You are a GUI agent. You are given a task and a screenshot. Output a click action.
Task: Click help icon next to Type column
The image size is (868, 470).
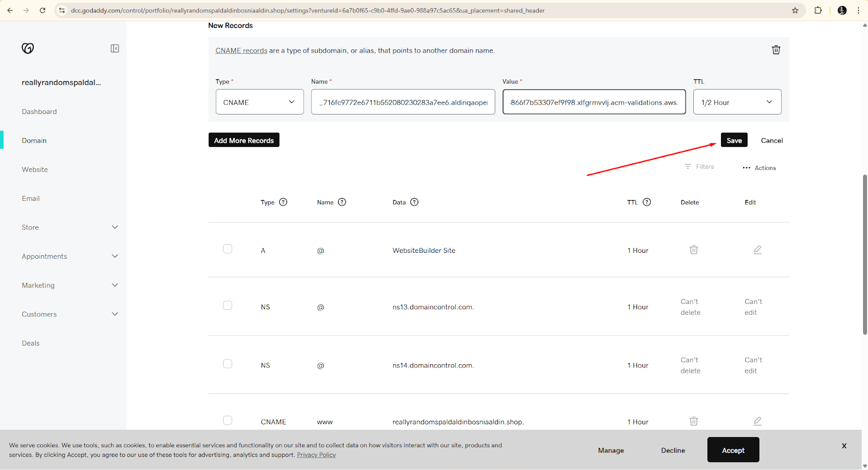click(283, 202)
